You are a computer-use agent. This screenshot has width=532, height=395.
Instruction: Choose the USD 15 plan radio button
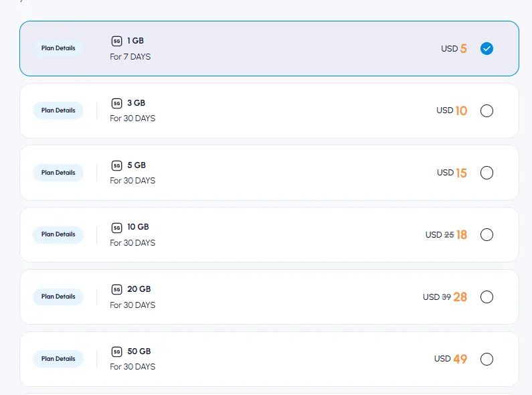tap(486, 173)
